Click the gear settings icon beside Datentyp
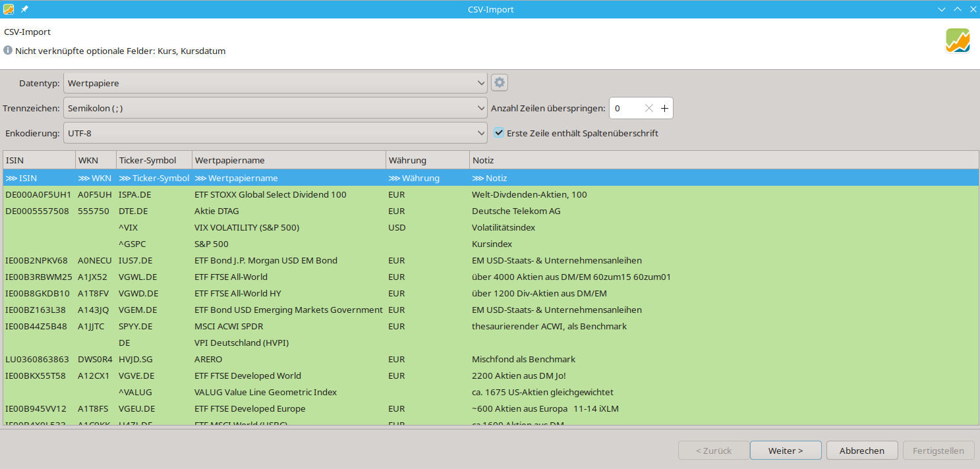 coord(500,83)
